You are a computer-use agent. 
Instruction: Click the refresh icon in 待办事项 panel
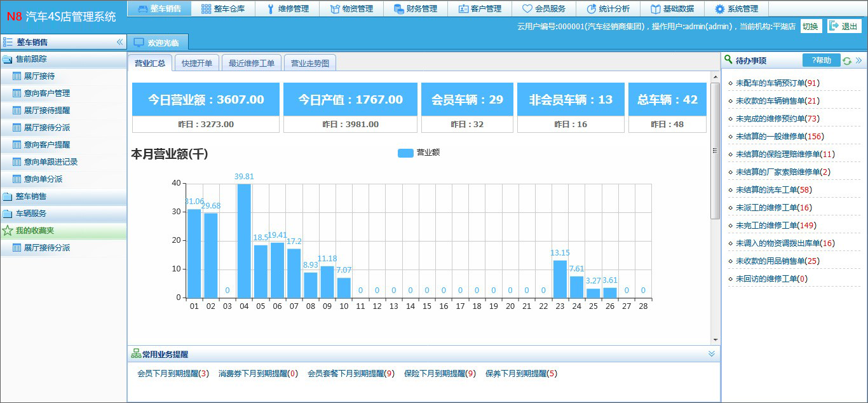pyautogui.click(x=846, y=61)
